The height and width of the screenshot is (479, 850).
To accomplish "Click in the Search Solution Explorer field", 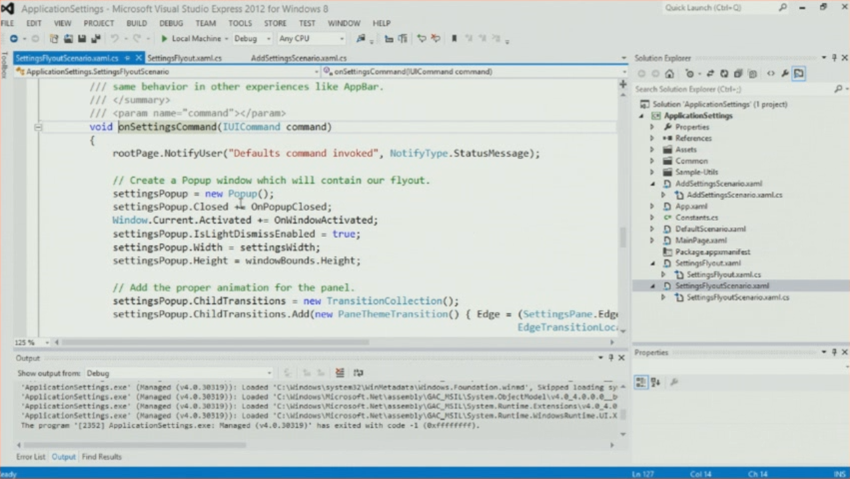I will coord(734,89).
